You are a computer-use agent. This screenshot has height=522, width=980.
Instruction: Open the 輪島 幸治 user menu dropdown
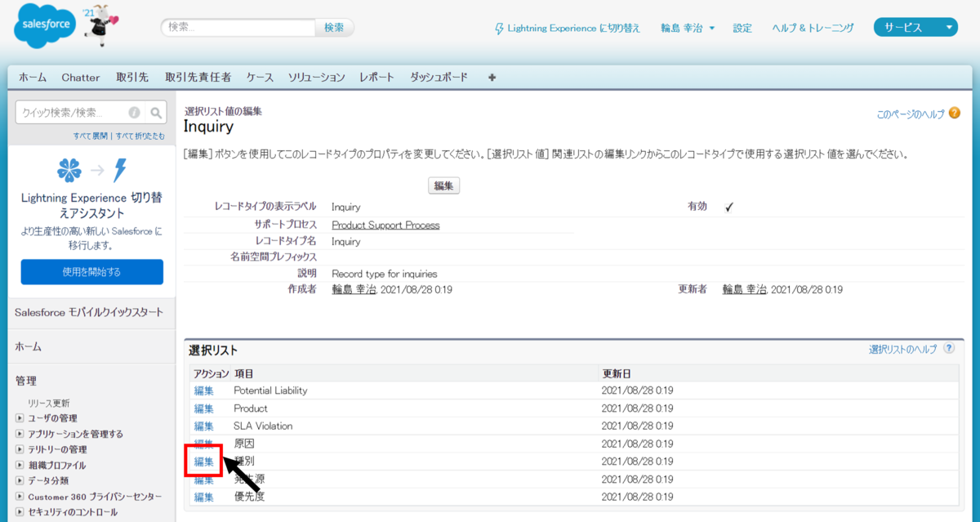(688, 28)
